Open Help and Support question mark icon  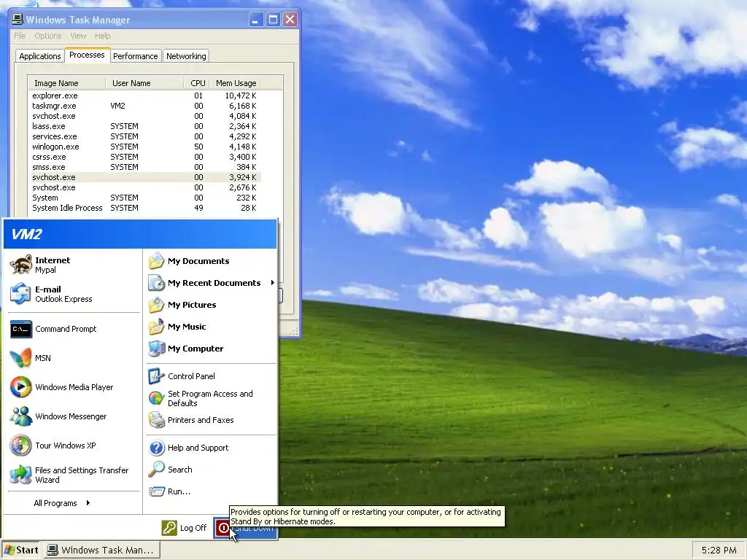click(156, 448)
